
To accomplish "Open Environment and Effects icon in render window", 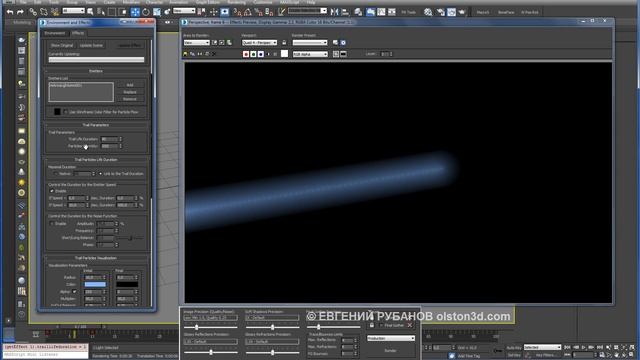I will click(343, 42).
